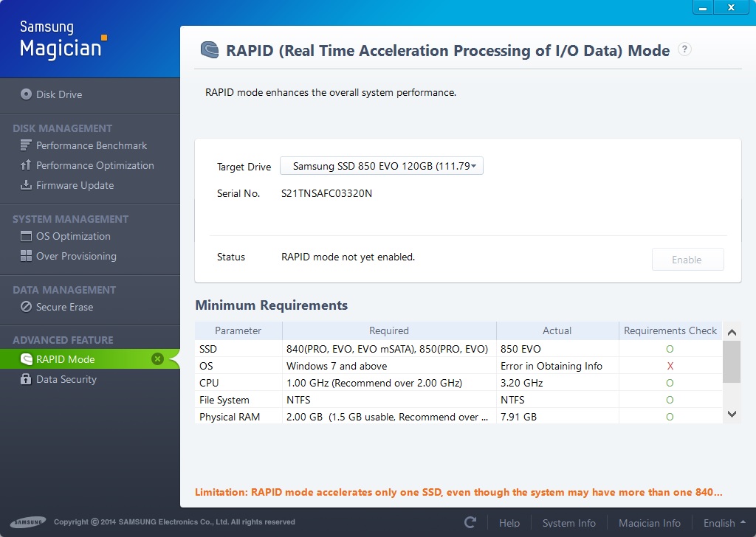Click the Disk Drive disc icon

(x=26, y=94)
